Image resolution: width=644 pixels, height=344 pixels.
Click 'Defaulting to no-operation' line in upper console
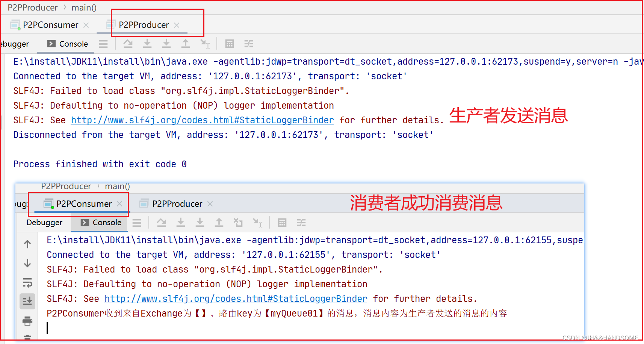pyautogui.click(x=174, y=106)
